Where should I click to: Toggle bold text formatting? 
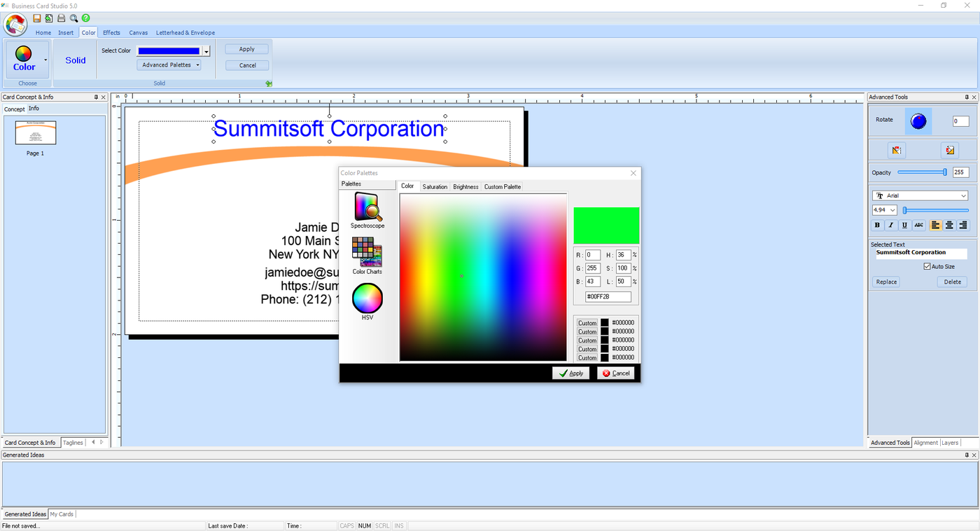click(x=877, y=225)
